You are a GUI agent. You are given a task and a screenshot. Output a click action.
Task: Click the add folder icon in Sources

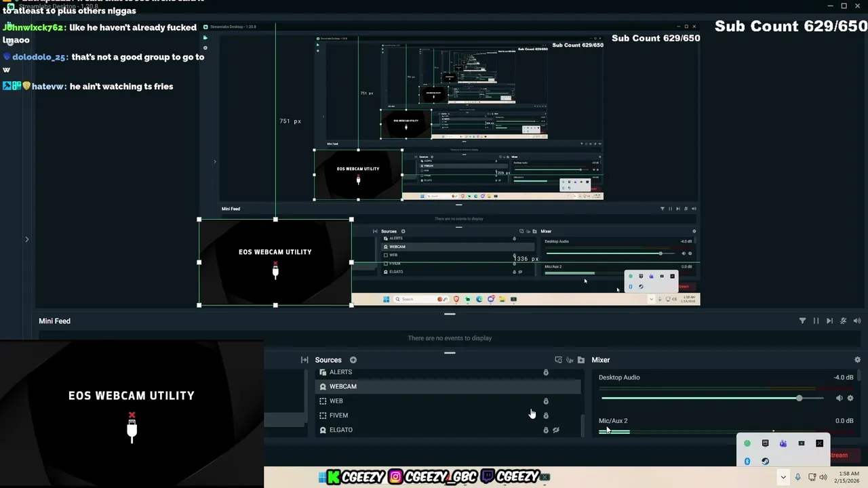(x=581, y=360)
